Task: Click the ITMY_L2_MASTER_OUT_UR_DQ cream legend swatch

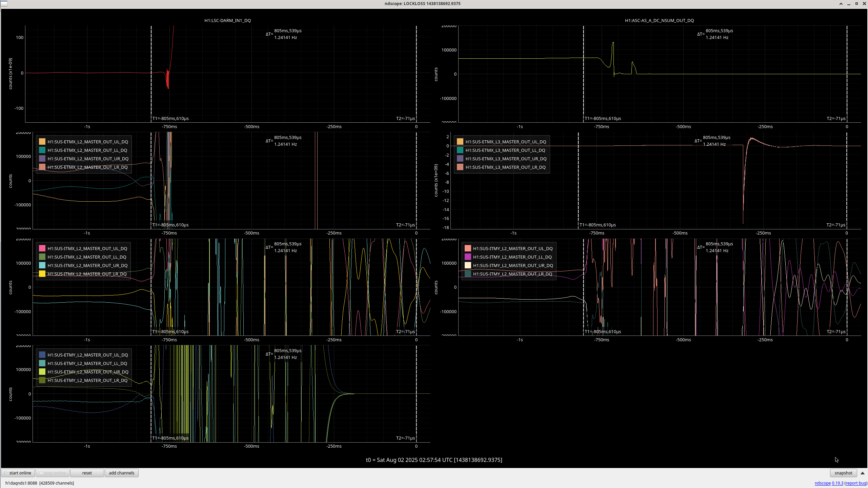Action: pos(468,265)
